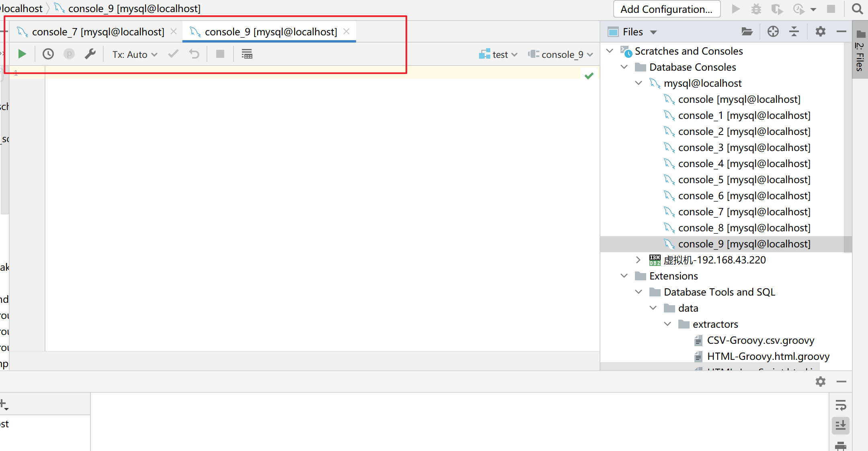
Task: Run the query with the green Execute button
Action: pyautogui.click(x=22, y=54)
